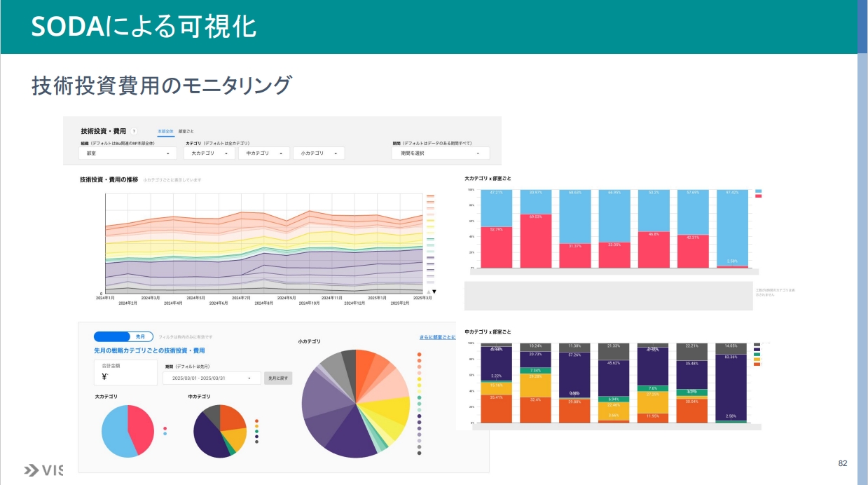Screen dimensions: 868x485
Task: Expand the 小カテゴリ filter dropdown
Action: click(x=318, y=153)
